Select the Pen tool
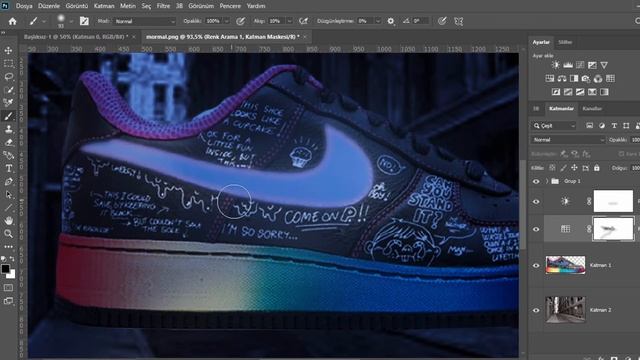 pos(8,182)
